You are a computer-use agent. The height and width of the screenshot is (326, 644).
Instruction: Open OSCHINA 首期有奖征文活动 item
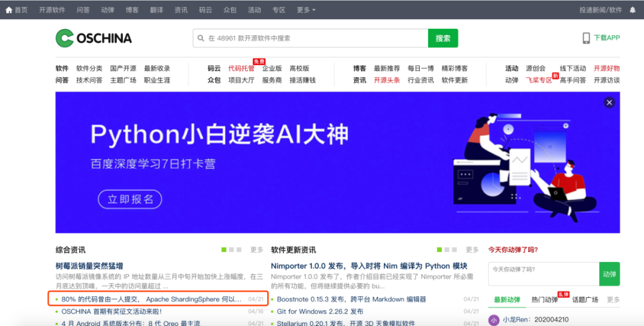coord(112,312)
